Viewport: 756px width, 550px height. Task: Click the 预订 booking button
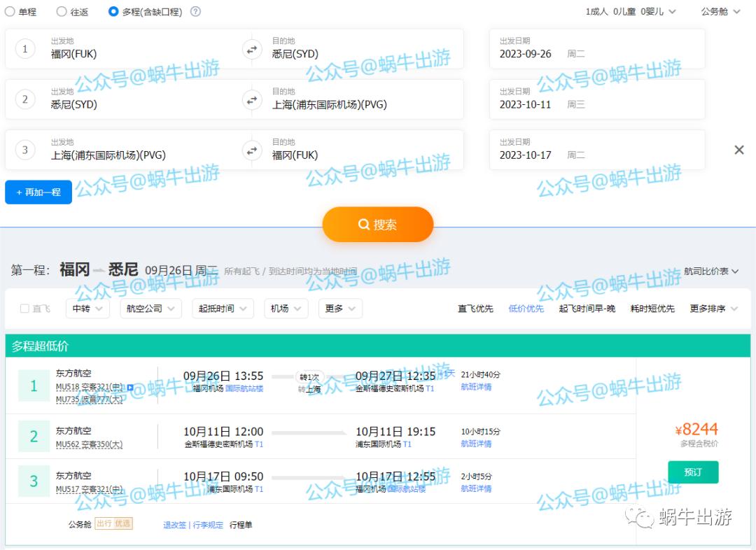click(x=693, y=472)
